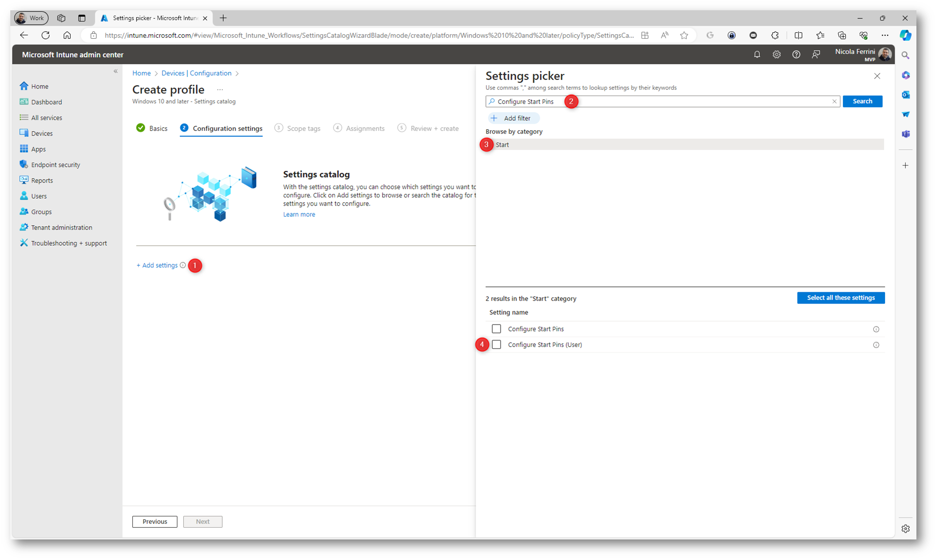Click the settings search input field

(x=661, y=101)
